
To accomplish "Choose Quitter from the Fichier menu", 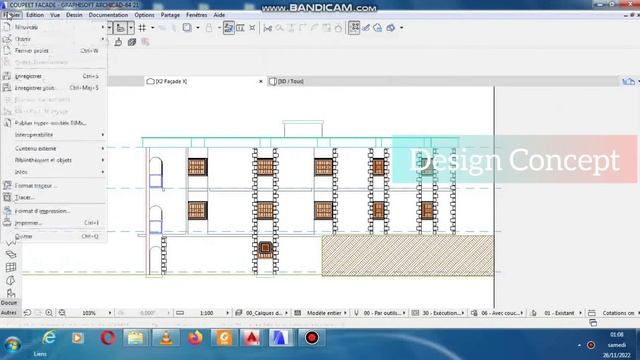I will tap(54, 236).
